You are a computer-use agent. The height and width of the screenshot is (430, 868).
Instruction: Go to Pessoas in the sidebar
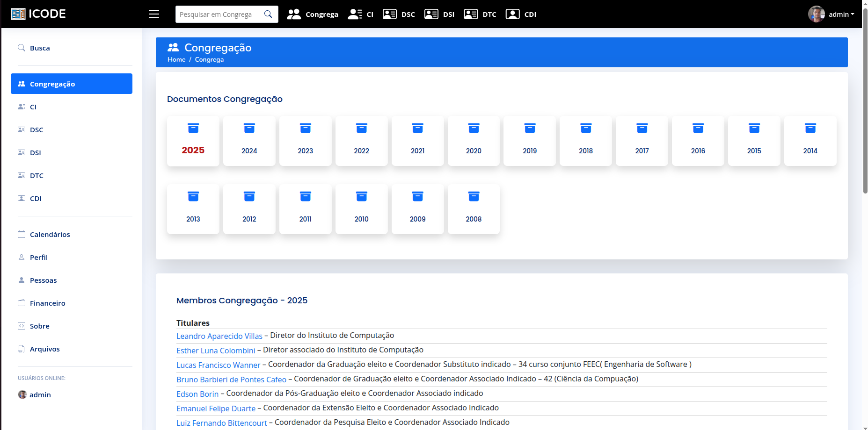pos(43,280)
